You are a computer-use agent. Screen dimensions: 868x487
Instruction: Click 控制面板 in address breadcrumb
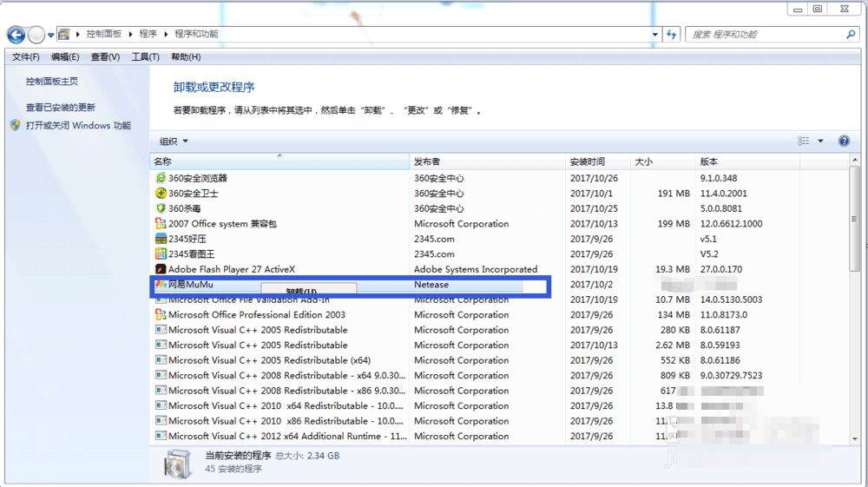click(x=103, y=35)
